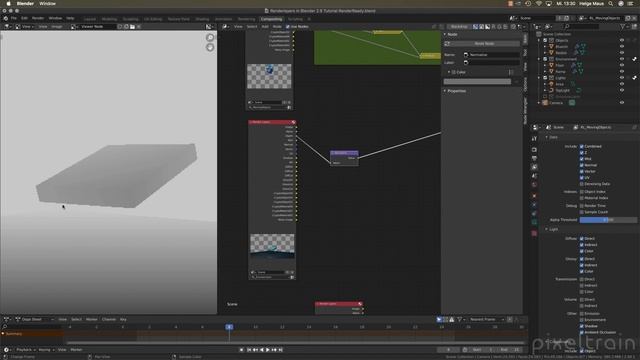Click the current frame marker in the timeline
The height and width of the screenshot is (360, 640).
(229, 327)
